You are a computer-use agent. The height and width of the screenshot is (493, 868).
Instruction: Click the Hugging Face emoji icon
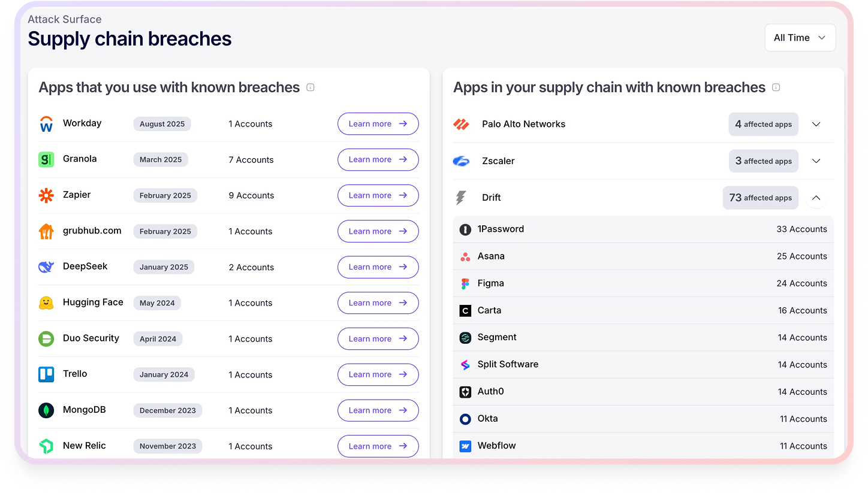(46, 303)
